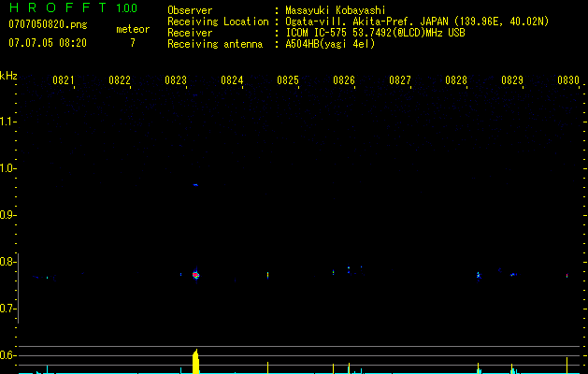Click the 0.6 kHz frequency label

coord(7,355)
